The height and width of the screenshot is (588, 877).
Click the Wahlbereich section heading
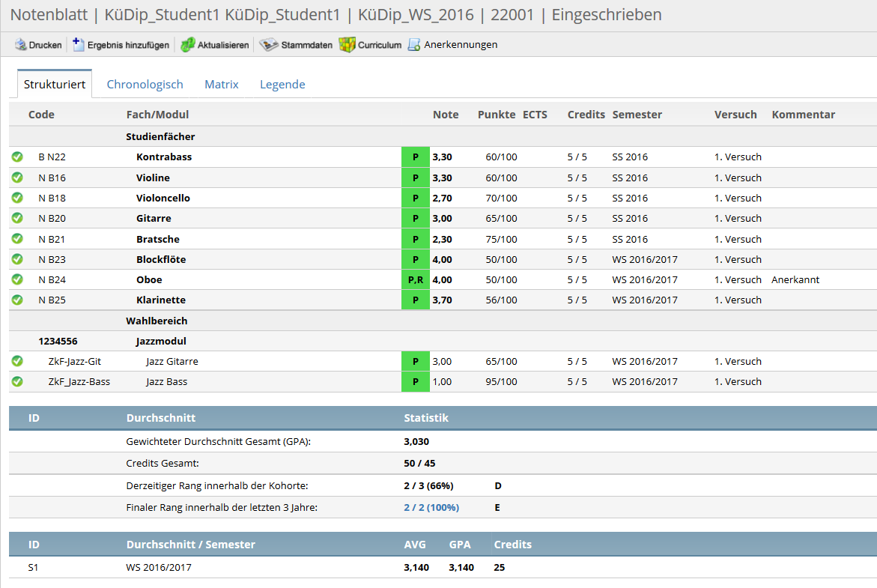tap(157, 321)
